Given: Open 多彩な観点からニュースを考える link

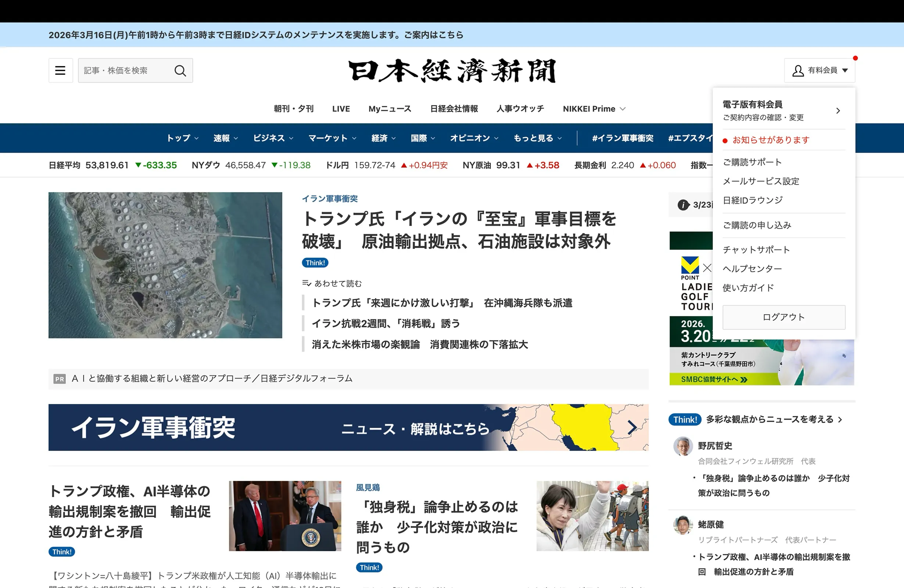Looking at the screenshot, I should coord(774,419).
